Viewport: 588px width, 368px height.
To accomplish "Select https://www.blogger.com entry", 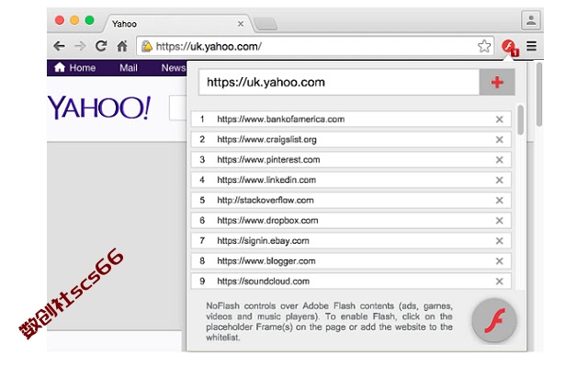I will [351, 261].
